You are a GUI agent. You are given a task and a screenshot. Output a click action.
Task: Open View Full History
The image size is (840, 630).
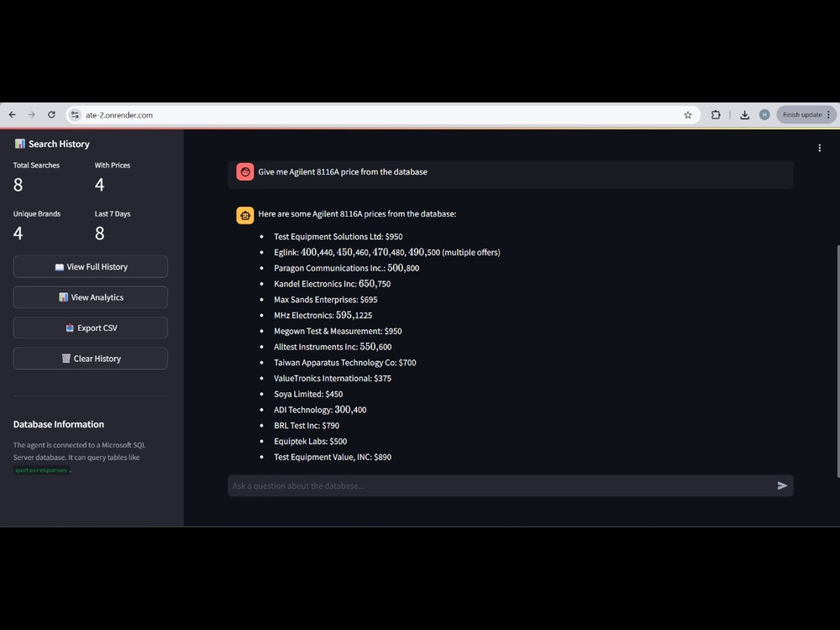[x=91, y=267]
